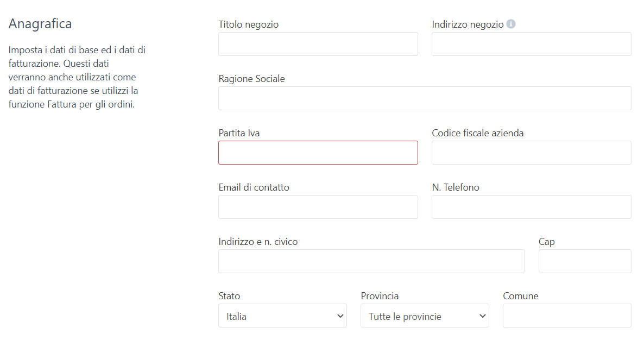Screen dimensions: 644x340
Task: Click the Anagrafica section heading
Action: [x=40, y=24]
